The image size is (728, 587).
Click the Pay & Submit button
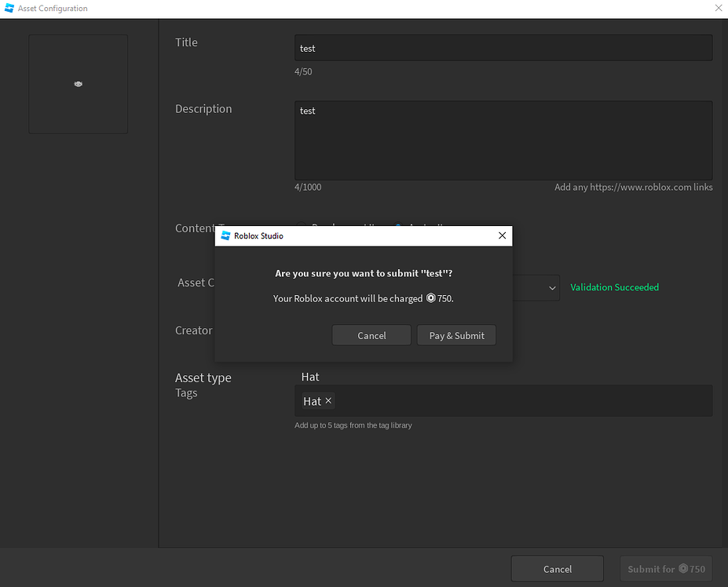(456, 334)
